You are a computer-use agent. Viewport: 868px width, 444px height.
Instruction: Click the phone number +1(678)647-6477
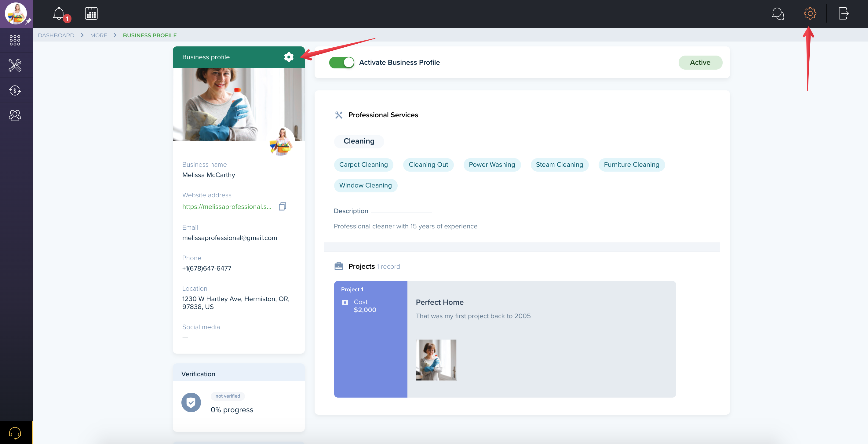coord(206,268)
